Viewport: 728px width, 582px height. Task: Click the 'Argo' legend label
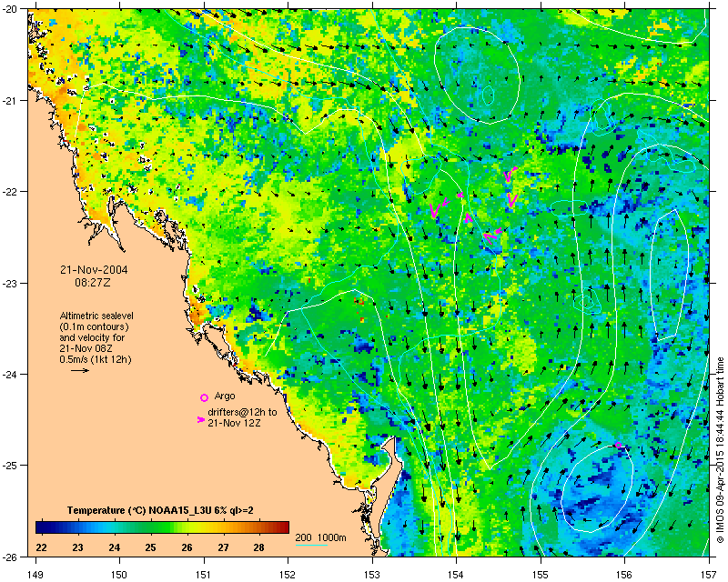tap(225, 396)
